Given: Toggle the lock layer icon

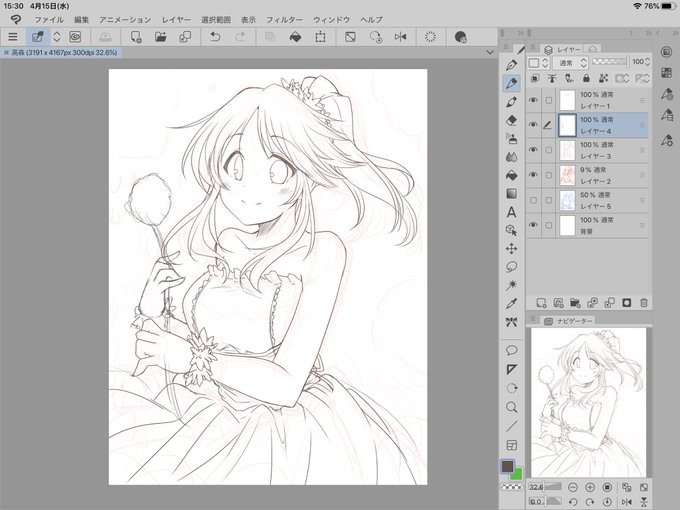Looking at the screenshot, I should click(x=586, y=78).
